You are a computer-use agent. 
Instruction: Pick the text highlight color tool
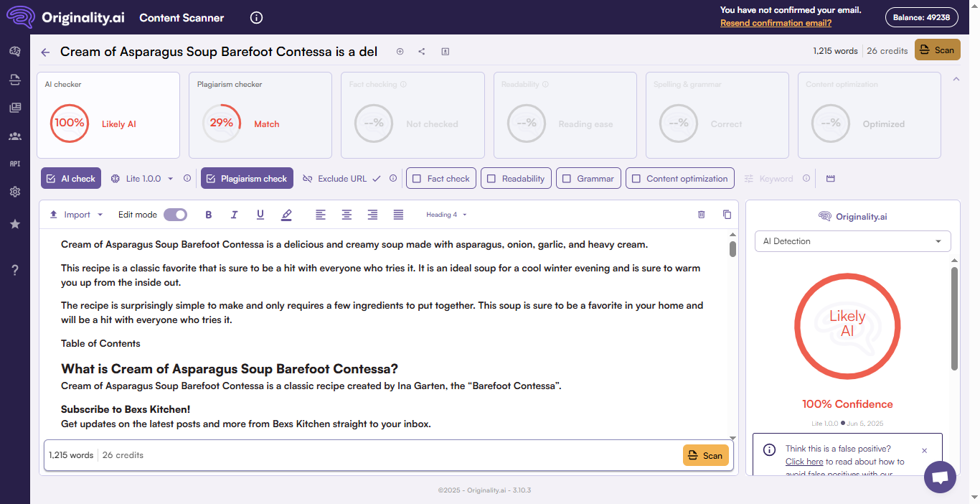click(287, 215)
